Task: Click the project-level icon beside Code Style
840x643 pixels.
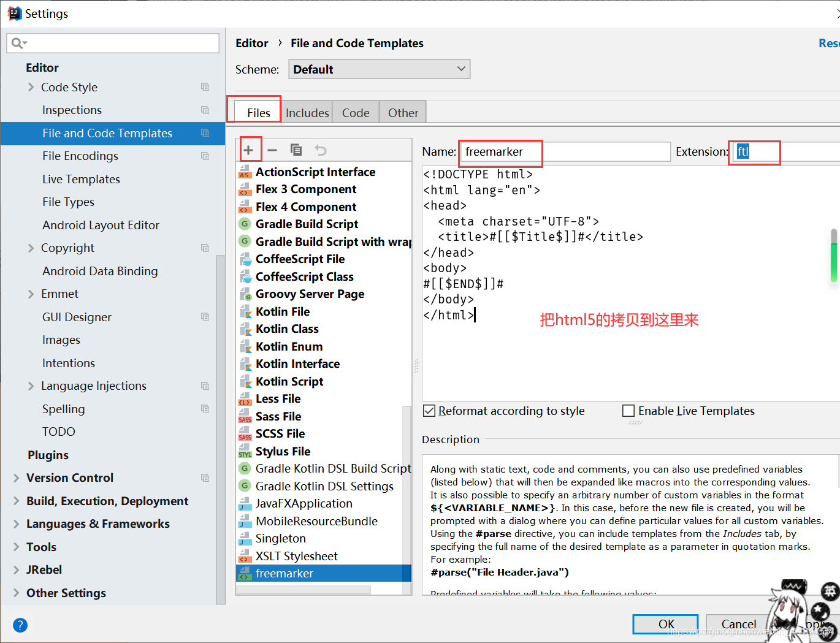Action: [x=205, y=87]
